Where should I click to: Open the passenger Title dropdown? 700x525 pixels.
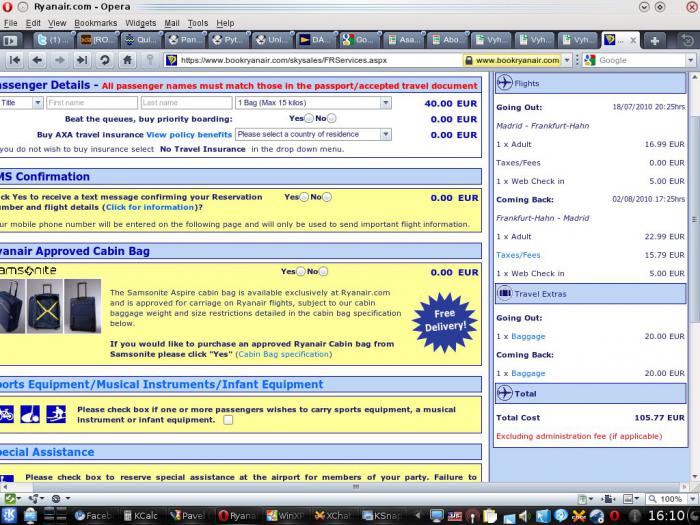coord(21,103)
